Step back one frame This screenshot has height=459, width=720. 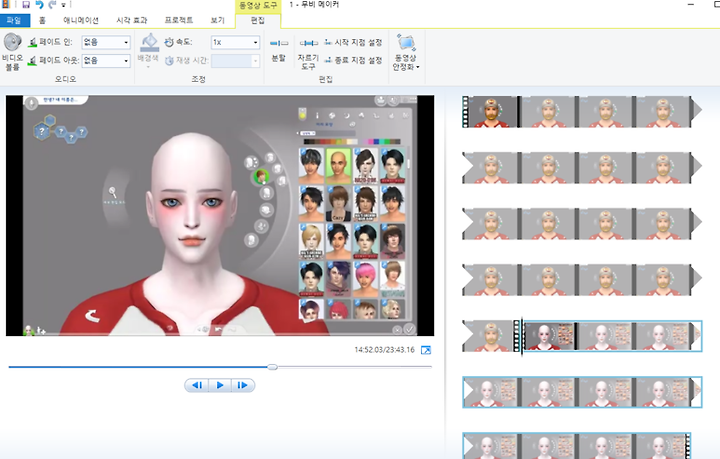197,385
